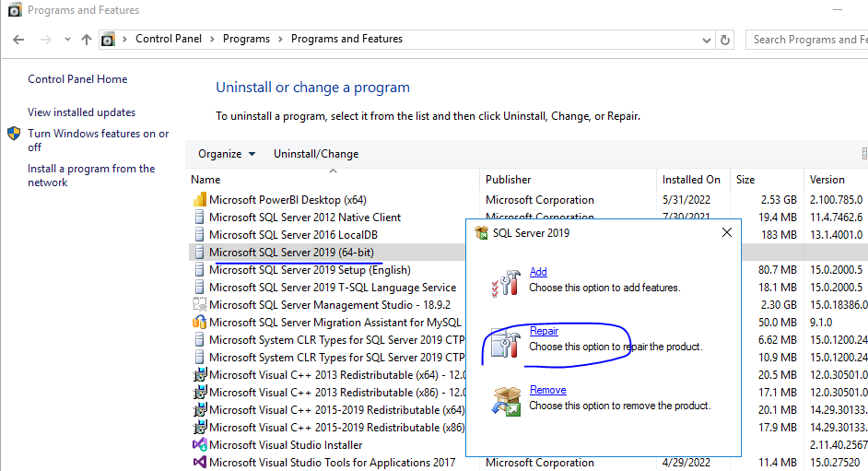The height and width of the screenshot is (471, 868).
Task: Go up one level with Up arrow
Action: click(87, 40)
